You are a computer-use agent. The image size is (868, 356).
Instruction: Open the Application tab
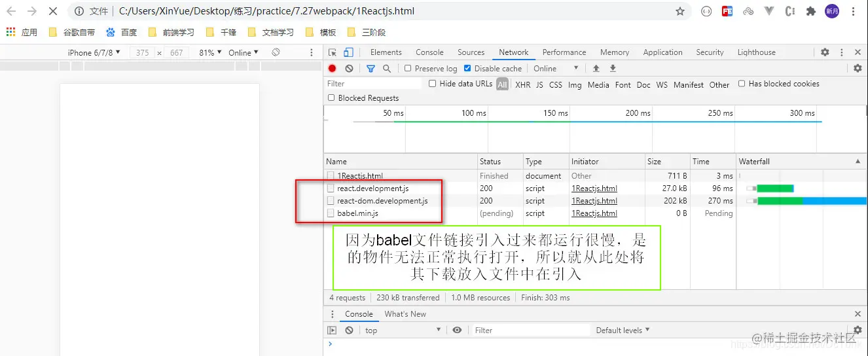[662, 52]
